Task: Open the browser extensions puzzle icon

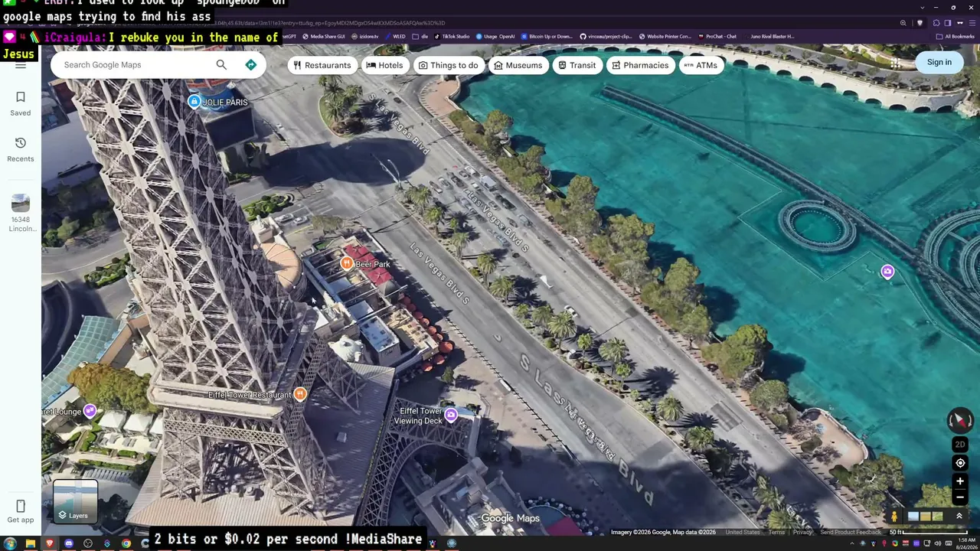Action: tap(936, 23)
